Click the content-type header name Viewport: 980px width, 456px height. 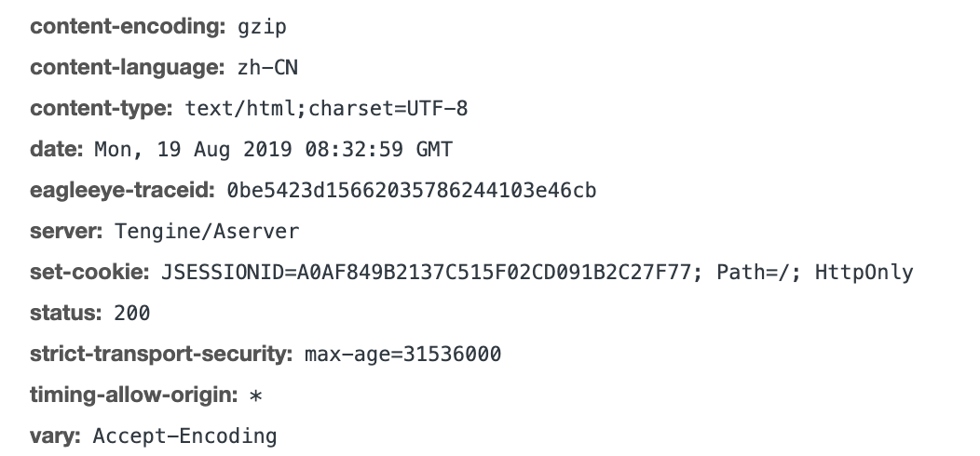pyautogui.click(x=102, y=109)
